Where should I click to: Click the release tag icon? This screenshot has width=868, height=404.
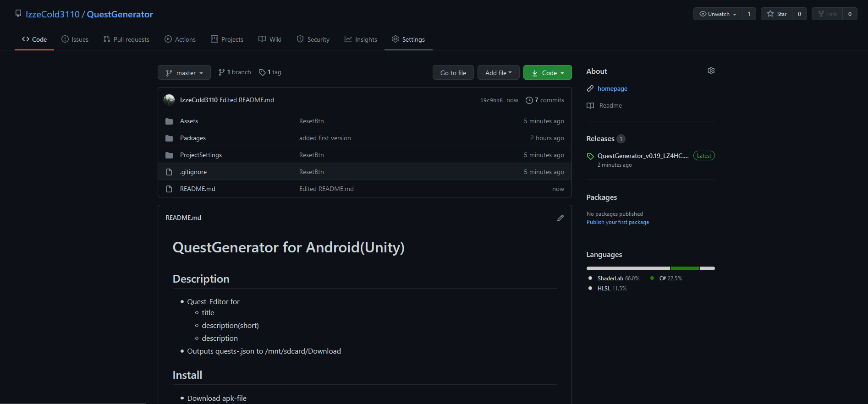(x=590, y=156)
